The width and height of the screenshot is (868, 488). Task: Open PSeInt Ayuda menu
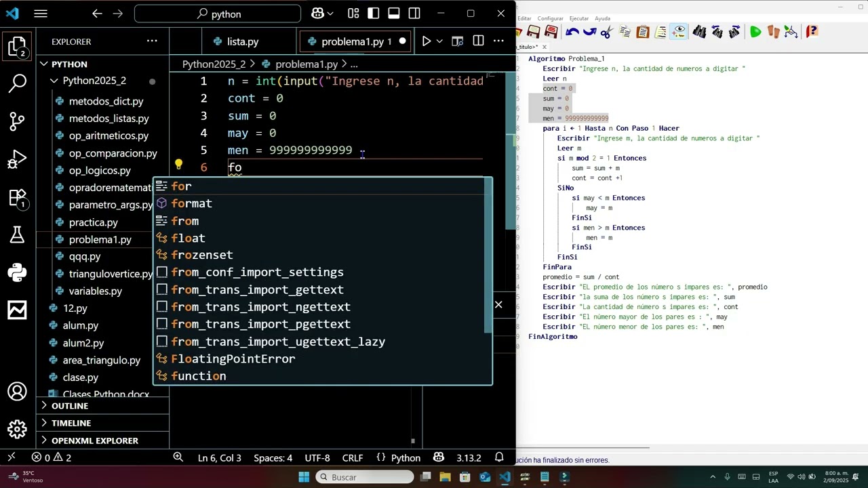pyautogui.click(x=602, y=18)
